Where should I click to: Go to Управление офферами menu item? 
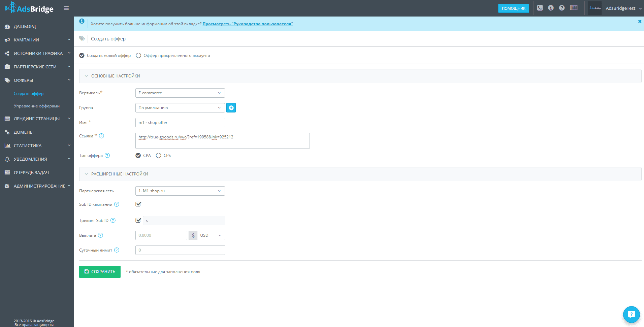(37, 106)
